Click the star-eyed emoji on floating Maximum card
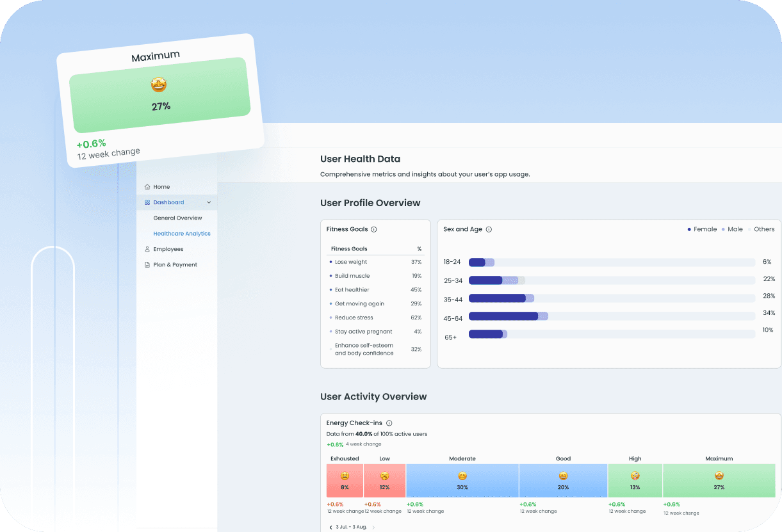Image resolution: width=782 pixels, height=532 pixels. 158,85
